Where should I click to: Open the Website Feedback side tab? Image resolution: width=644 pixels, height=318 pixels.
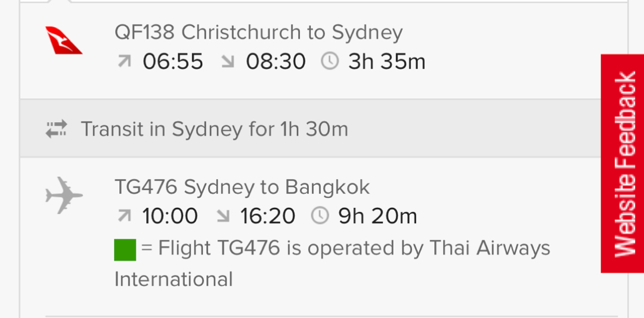(622, 163)
